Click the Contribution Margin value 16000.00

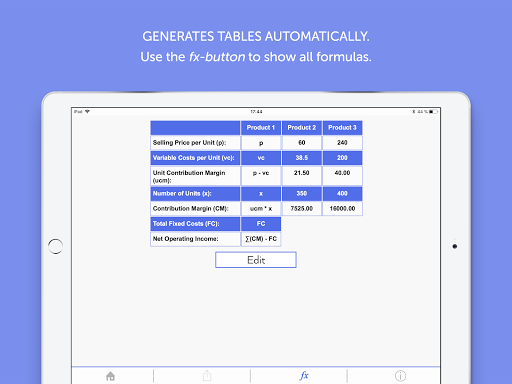pos(342,209)
